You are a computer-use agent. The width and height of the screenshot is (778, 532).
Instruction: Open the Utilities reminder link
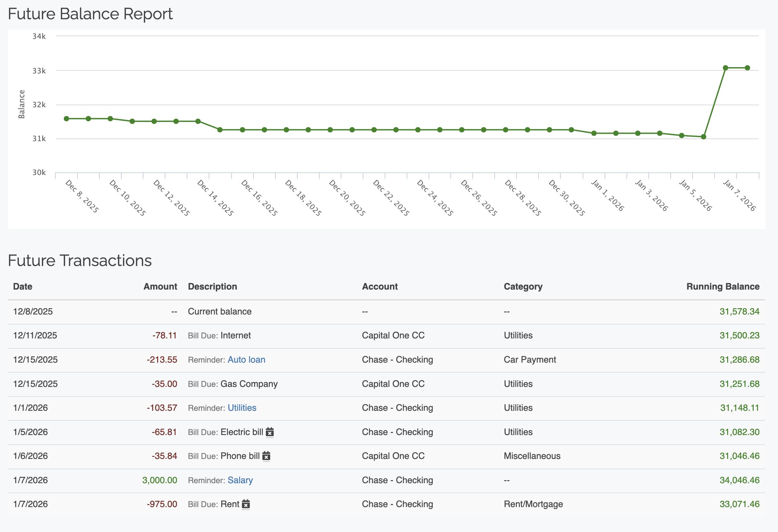click(242, 408)
